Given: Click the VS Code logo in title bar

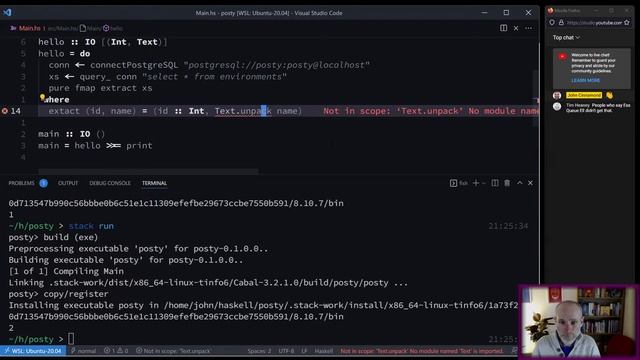Looking at the screenshot, I should point(7,13).
